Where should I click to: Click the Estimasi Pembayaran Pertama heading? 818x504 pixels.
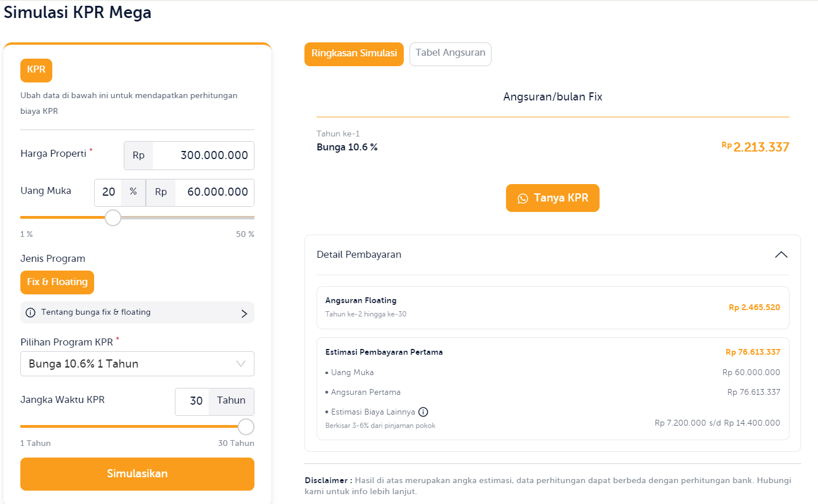click(x=384, y=352)
